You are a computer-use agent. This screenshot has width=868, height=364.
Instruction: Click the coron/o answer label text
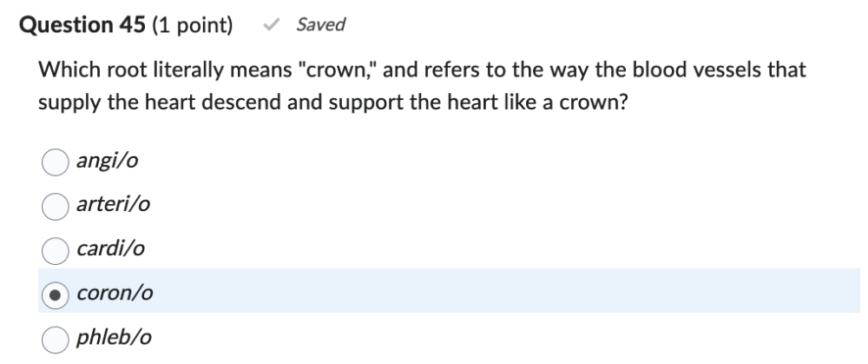point(115,294)
